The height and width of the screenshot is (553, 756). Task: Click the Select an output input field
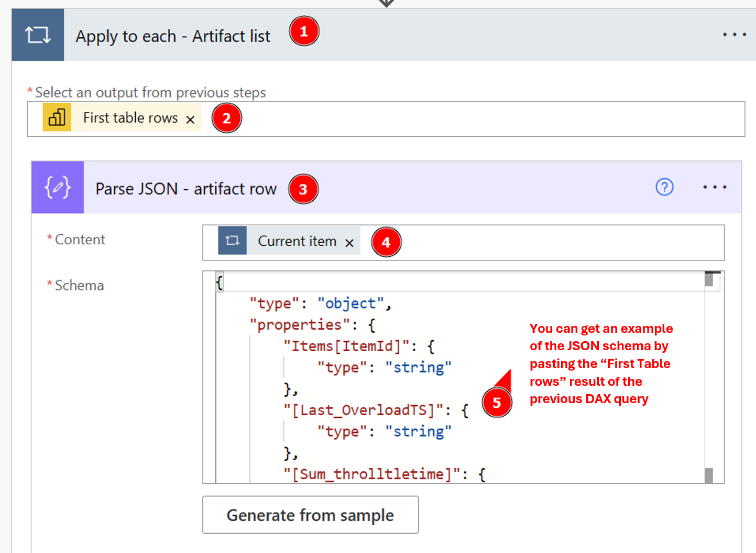coord(472,119)
